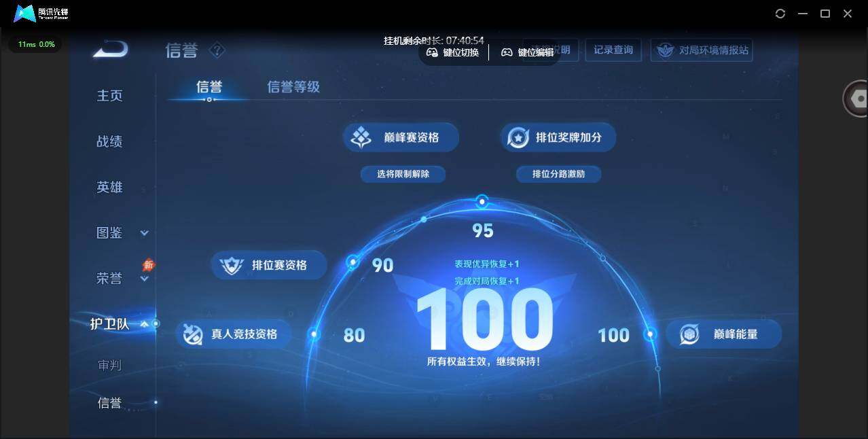Viewport: 868px width, 439px height.
Task: Open 英雄 in the sidebar
Action: pyautogui.click(x=109, y=187)
